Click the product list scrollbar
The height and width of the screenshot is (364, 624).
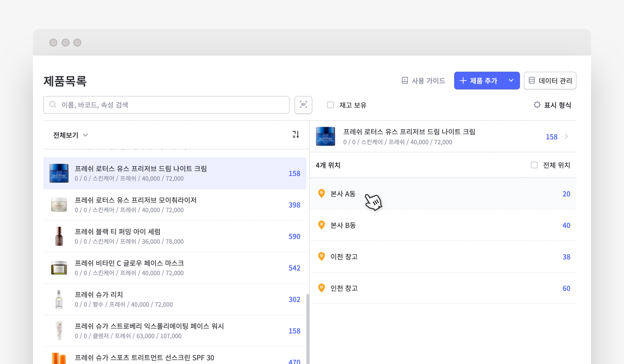pyautogui.click(x=308, y=329)
